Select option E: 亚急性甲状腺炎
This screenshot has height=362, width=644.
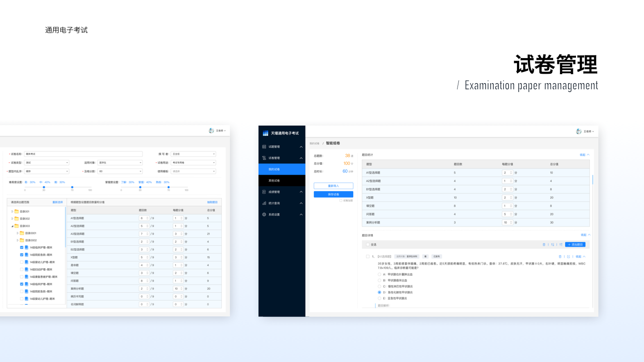(380, 298)
